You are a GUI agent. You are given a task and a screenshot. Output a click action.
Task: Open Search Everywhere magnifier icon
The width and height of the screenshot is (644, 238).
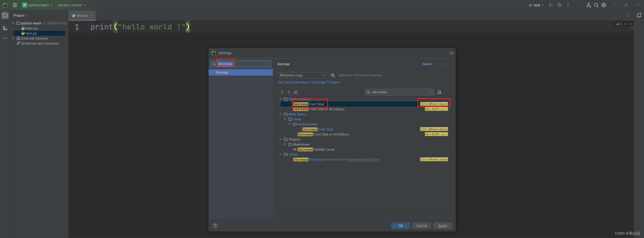pyautogui.click(x=596, y=5)
